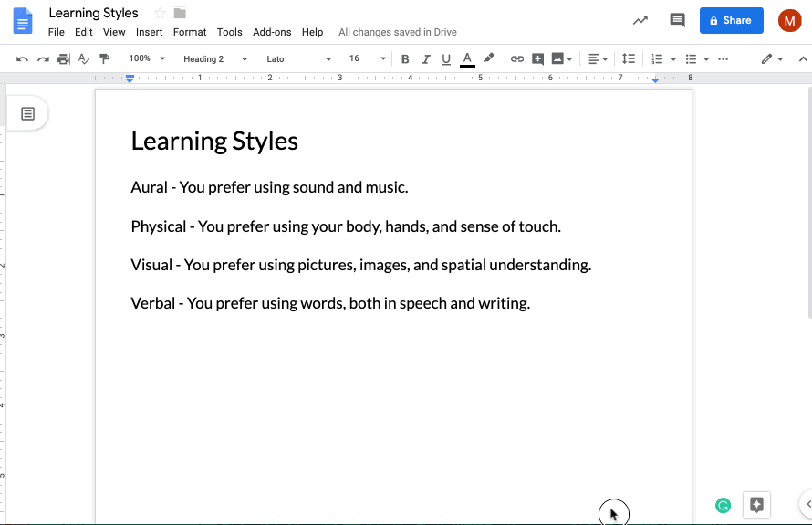The width and height of the screenshot is (812, 525).
Task: Show the document outline panel
Action: pyautogui.click(x=28, y=114)
